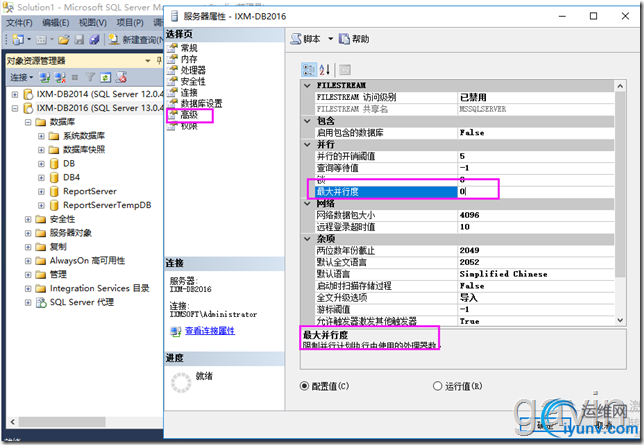
Task: Select the DB4 database node
Action: (71, 178)
